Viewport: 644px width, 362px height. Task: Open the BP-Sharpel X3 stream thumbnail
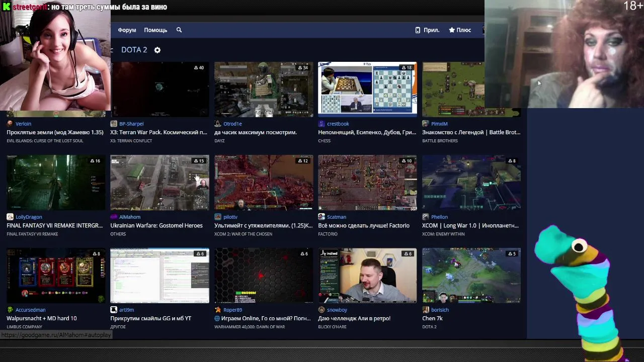[x=159, y=89]
